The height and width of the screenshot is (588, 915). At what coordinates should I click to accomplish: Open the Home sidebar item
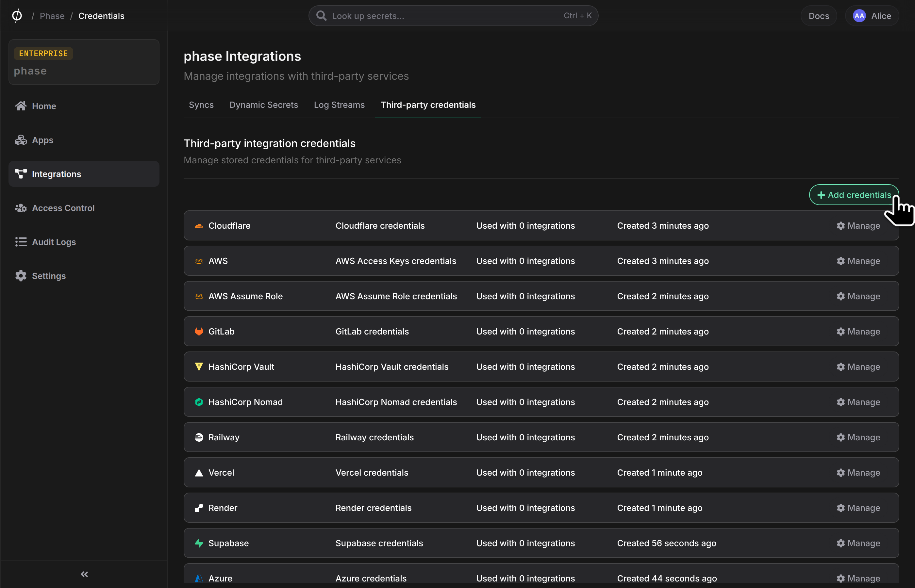pos(84,106)
